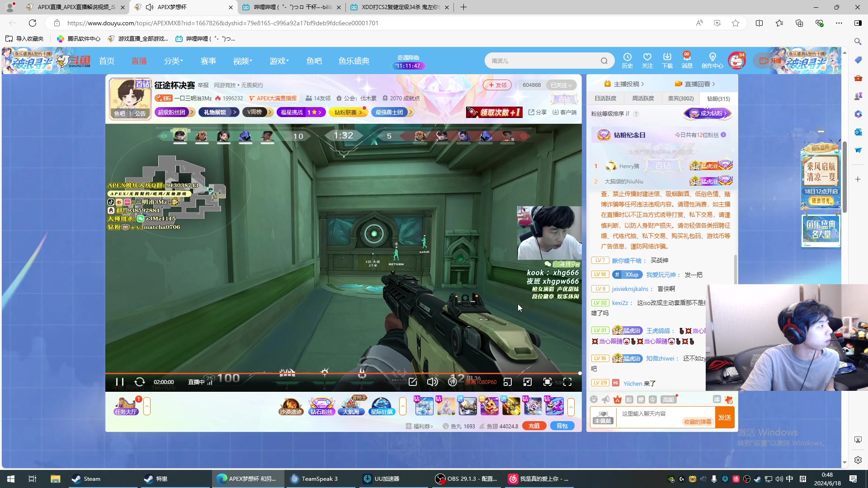Open 创作中心 creator center icon

click(x=712, y=61)
